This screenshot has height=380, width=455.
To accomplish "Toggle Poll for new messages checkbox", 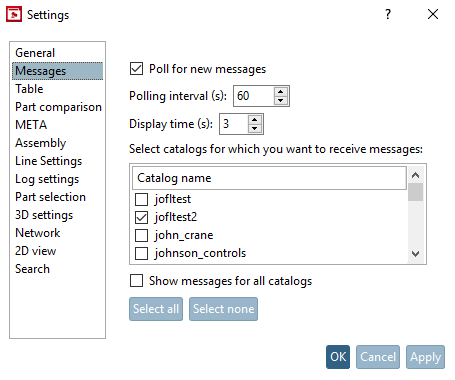I will tap(136, 69).
